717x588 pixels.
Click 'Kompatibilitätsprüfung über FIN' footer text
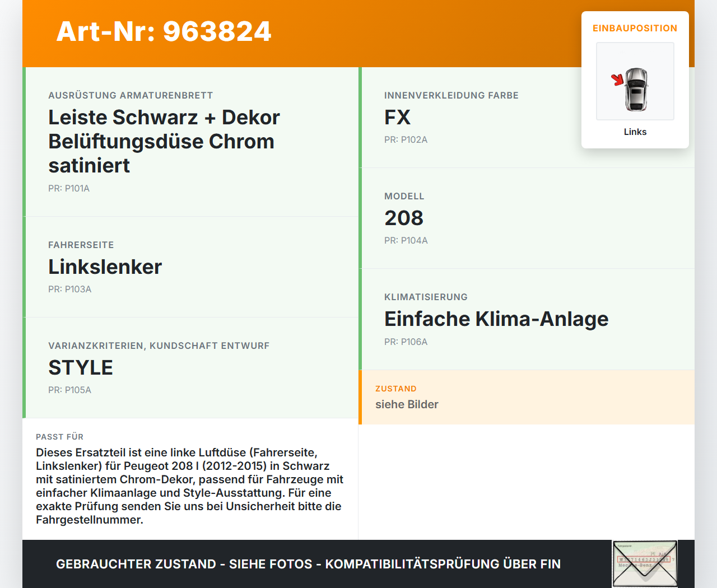coord(443,564)
